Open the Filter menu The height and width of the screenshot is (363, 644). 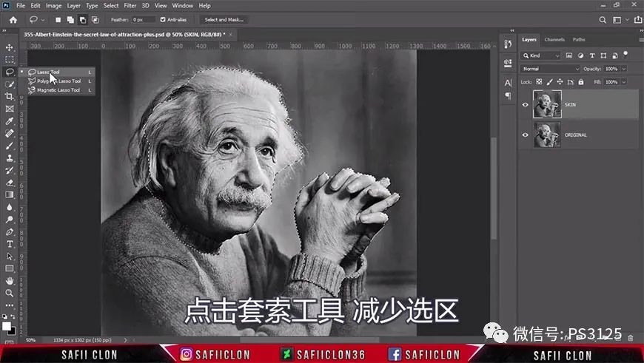[130, 6]
